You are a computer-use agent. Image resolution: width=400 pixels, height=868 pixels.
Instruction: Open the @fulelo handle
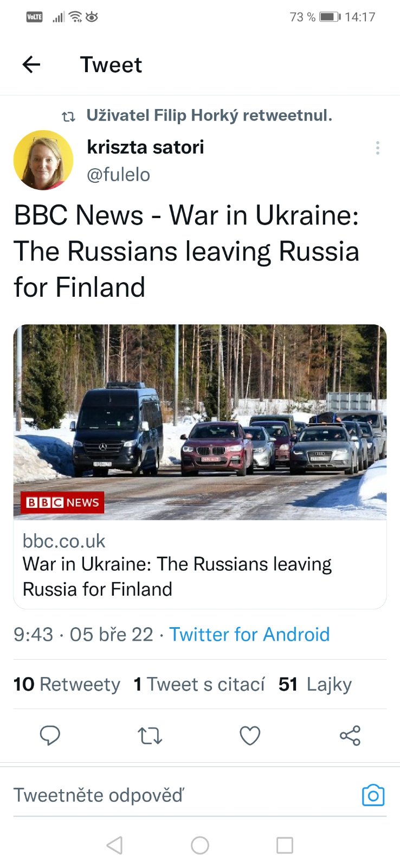pos(119,175)
